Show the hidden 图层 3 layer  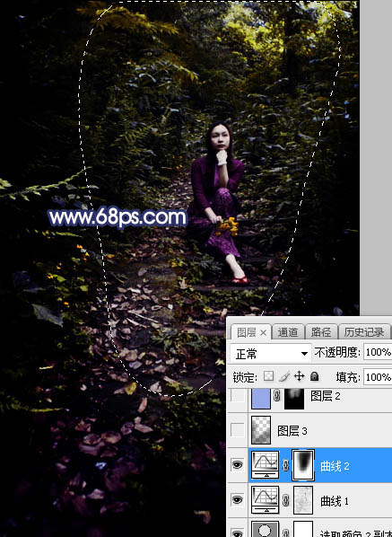click(x=238, y=430)
